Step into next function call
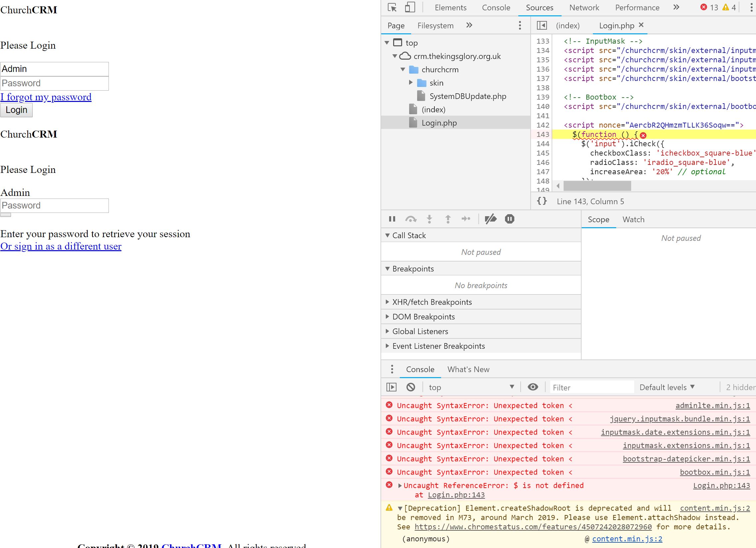The width and height of the screenshot is (756, 548). point(429,219)
